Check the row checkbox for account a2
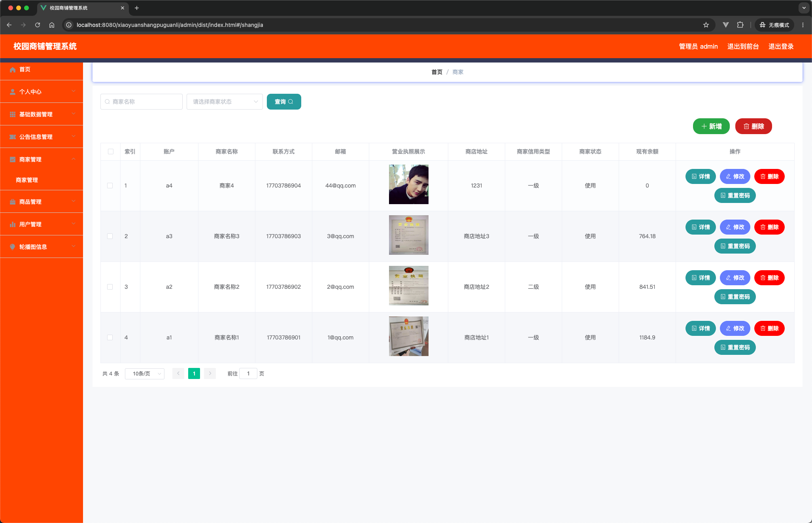 tap(110, 287)
